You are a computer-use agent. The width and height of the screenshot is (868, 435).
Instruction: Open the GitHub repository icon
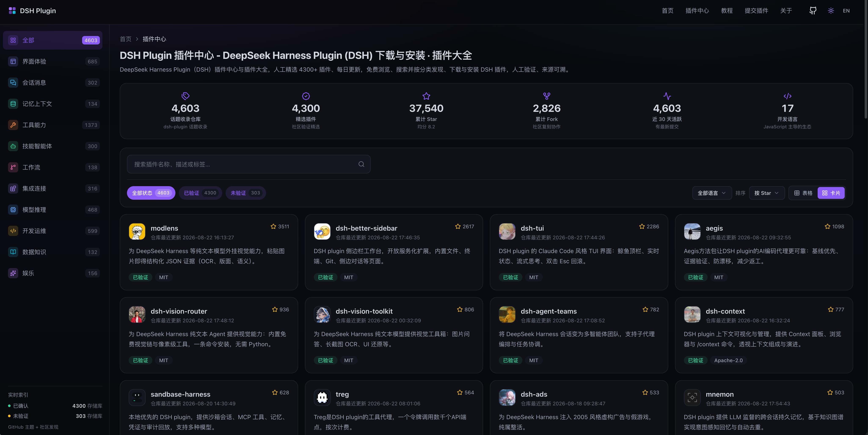click(x=813, y=11)
